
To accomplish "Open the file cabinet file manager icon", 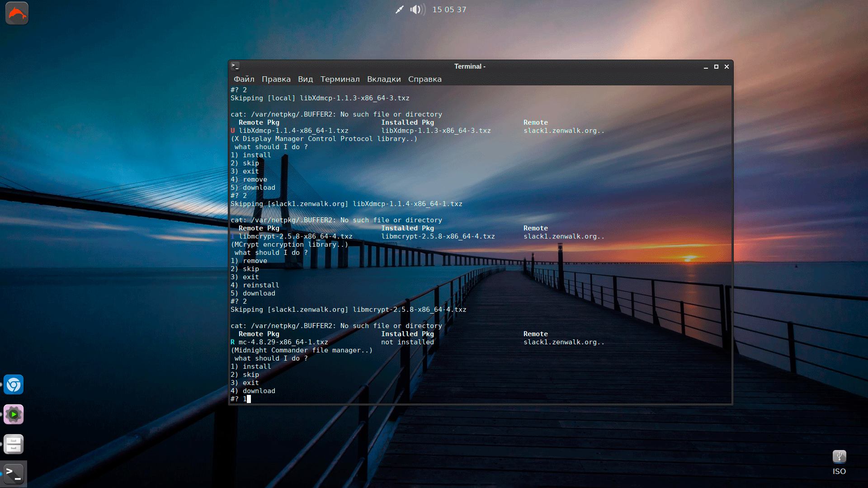I will pyautogui.click(x=14, y=444).
